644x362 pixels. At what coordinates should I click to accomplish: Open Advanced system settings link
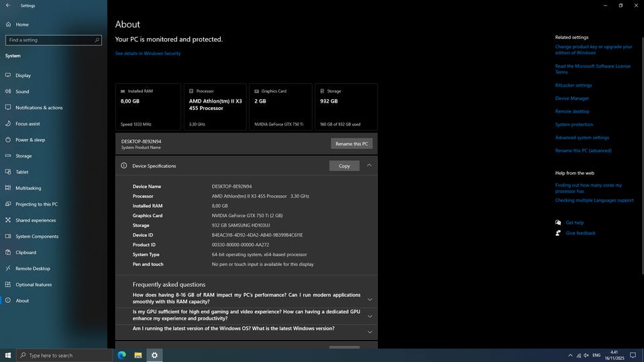(x=582, y=137)
